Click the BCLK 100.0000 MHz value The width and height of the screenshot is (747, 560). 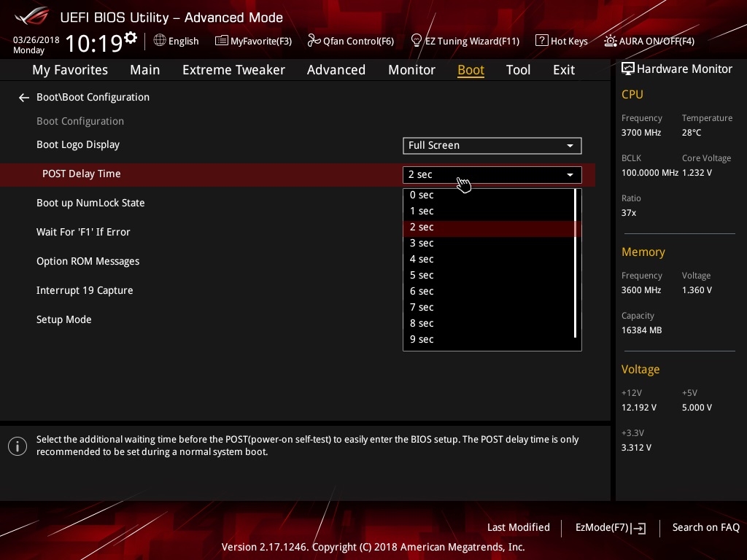pos(650,173)
